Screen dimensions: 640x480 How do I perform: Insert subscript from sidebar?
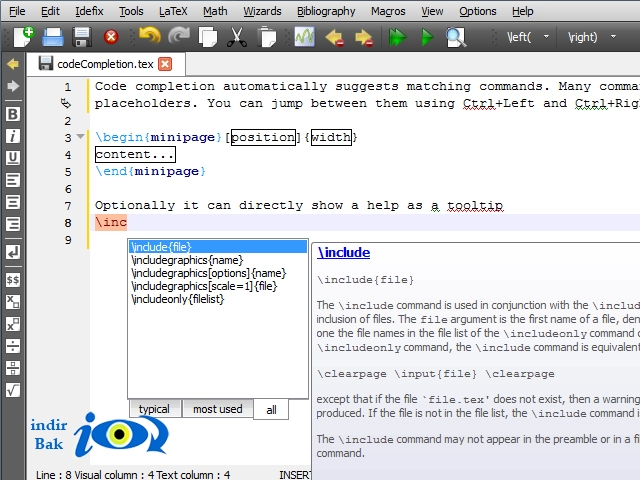tap(13, 302)
